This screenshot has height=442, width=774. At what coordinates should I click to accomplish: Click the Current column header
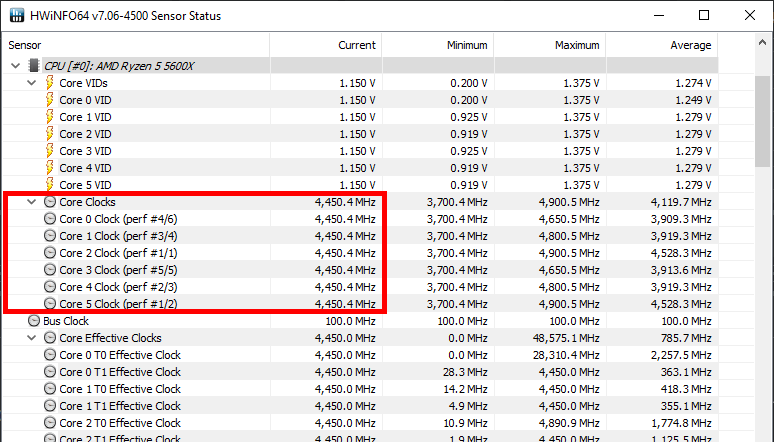326,45
